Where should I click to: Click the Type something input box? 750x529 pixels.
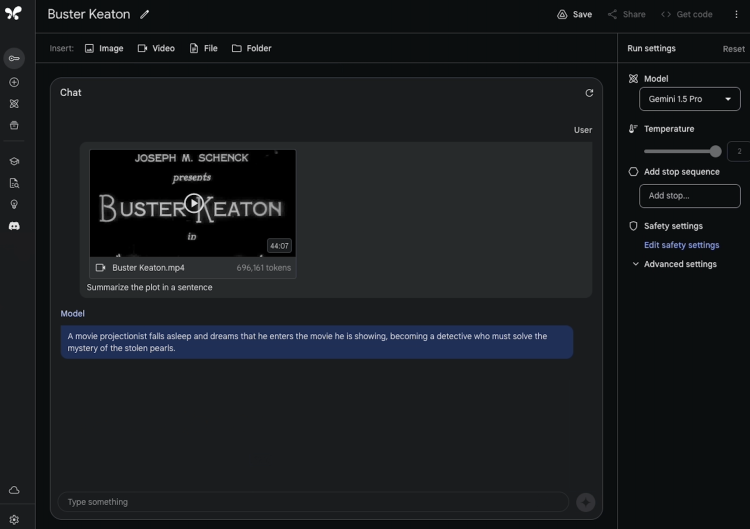click(313, 502)
